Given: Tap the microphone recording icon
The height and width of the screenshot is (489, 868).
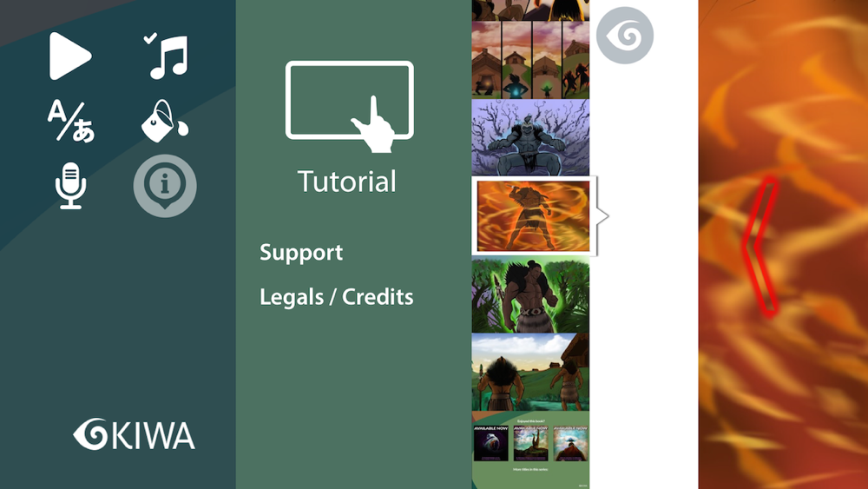Looking at the screenshot, I should point(70,186).
